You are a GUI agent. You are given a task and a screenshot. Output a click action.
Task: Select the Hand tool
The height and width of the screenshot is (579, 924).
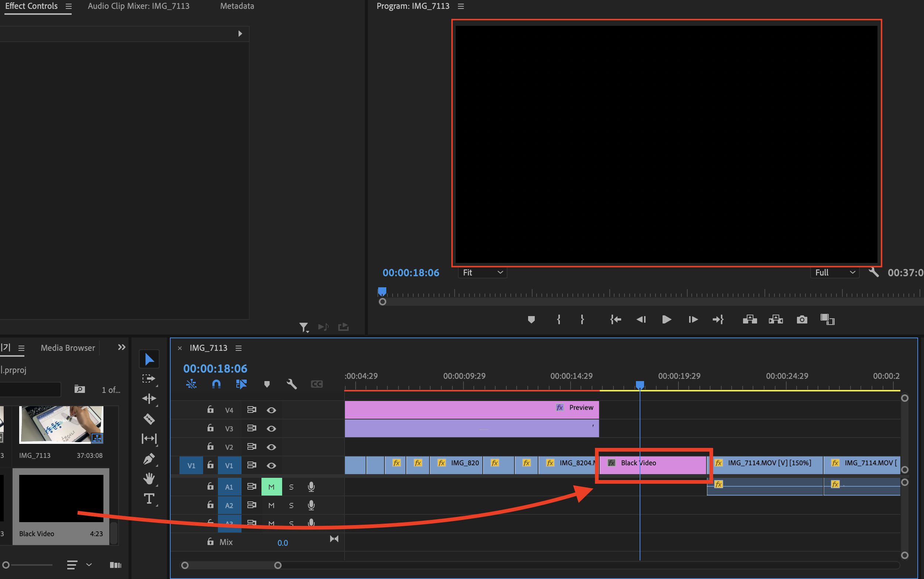coord(149,478)
